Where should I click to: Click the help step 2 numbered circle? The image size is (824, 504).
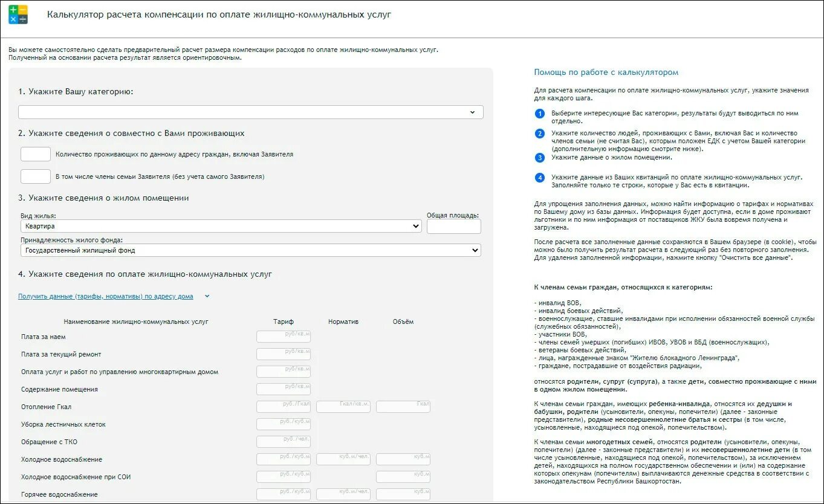(540, 134)
